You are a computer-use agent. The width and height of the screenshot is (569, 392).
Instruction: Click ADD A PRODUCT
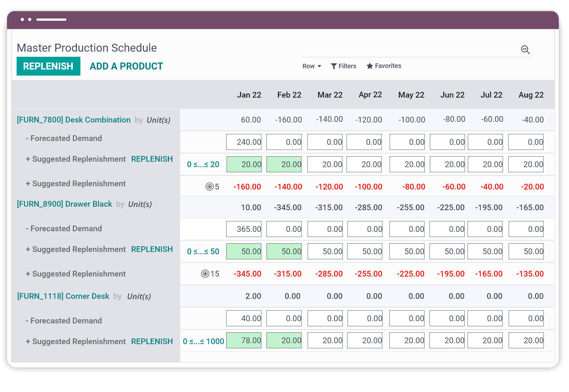(126, 66)
